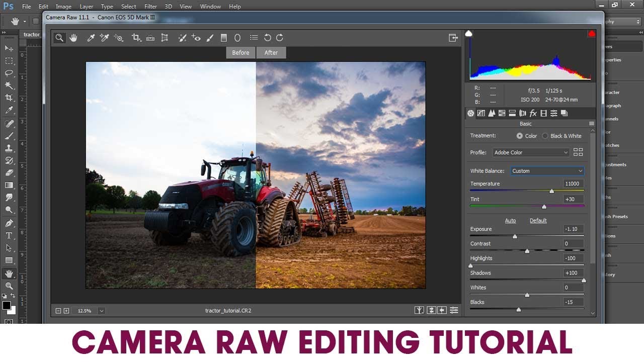The width and height of the screenshot is (644, 362).
Task: Select Photoshop Type tool in left toolbar
Action: tap(9, 236)
